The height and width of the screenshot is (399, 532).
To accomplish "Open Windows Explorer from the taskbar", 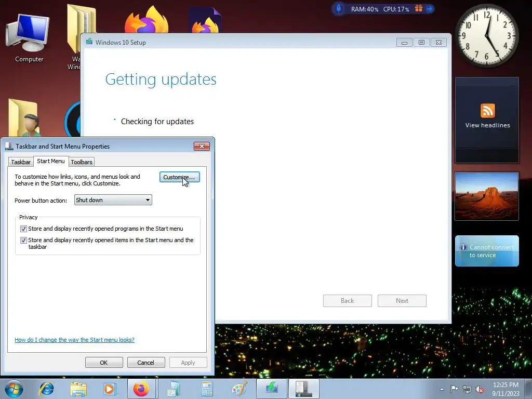I will point(78,389).
